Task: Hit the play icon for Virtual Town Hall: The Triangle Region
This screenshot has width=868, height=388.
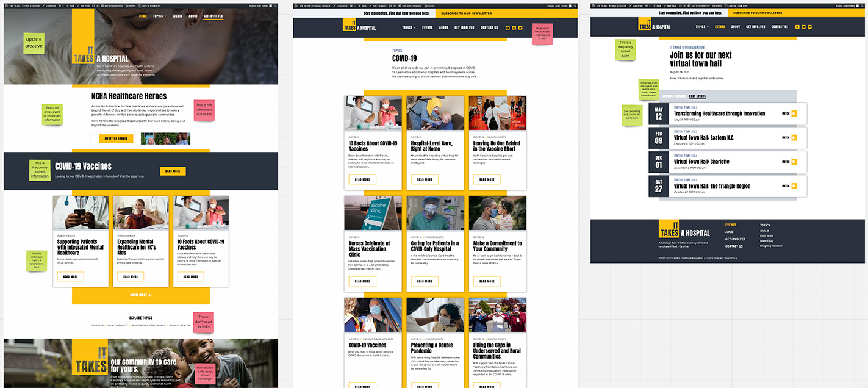Action: (794, 185)
